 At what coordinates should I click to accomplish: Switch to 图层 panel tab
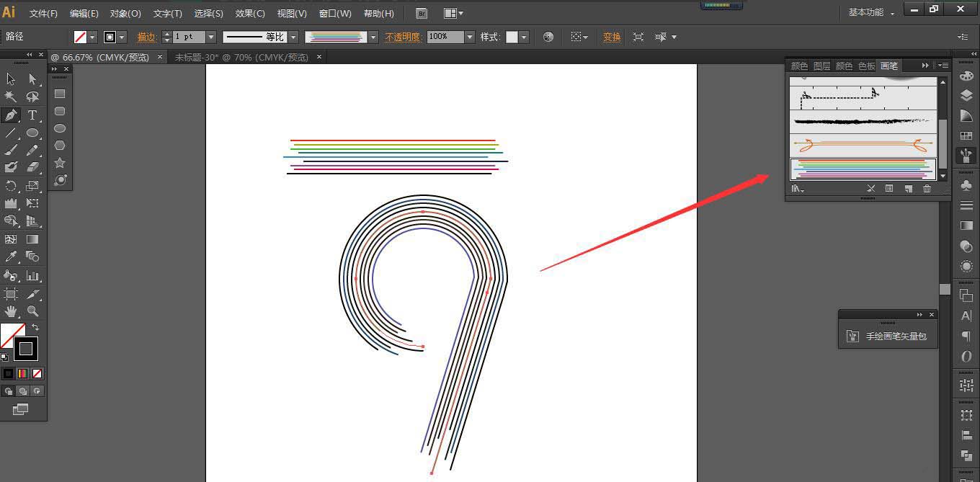click(821, 66)
